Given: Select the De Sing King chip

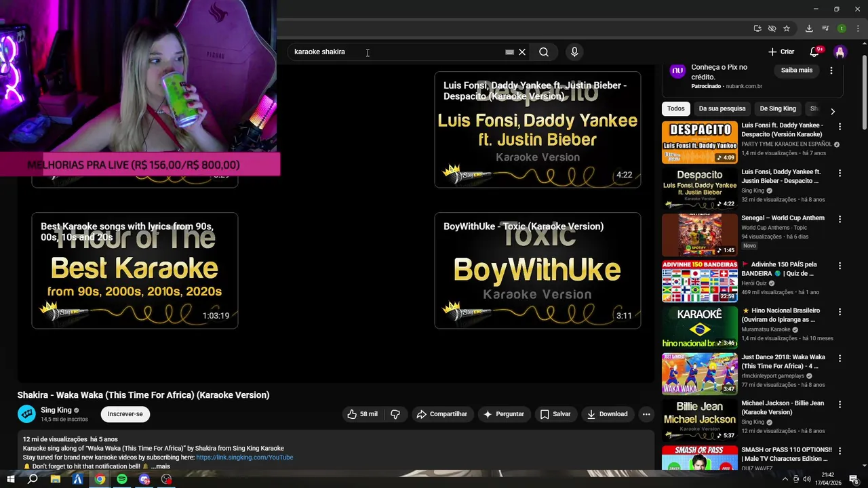Looking at the screenshot, I should click(x=778, y=108).
